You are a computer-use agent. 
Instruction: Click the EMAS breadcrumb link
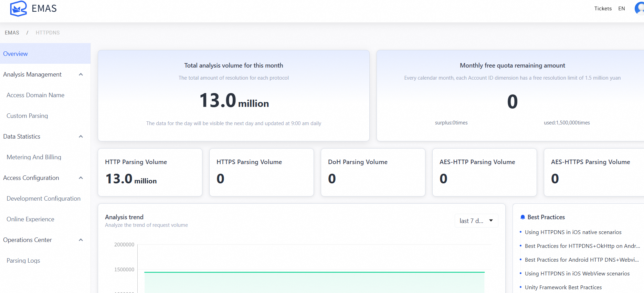click(x=12, y=33)
